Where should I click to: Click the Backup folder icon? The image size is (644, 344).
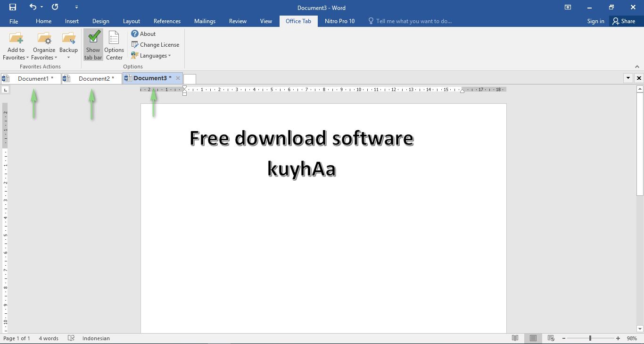pyautogui.click(x=68, y=38)
